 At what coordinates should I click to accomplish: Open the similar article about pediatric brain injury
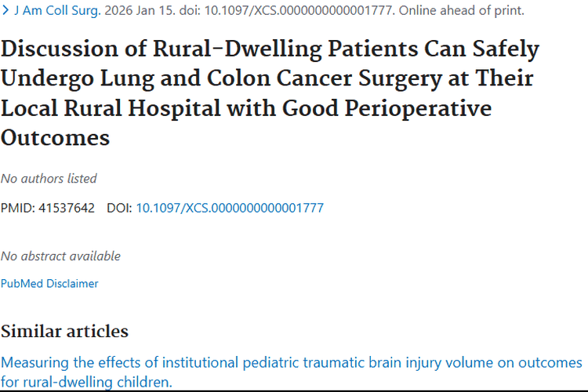(292, 363)
